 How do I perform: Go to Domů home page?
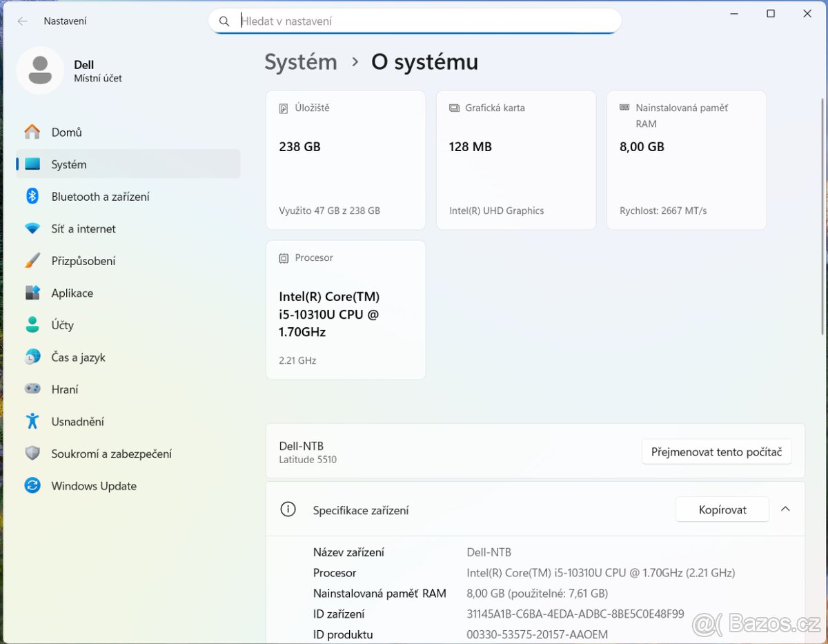click(x=68, y=132)
